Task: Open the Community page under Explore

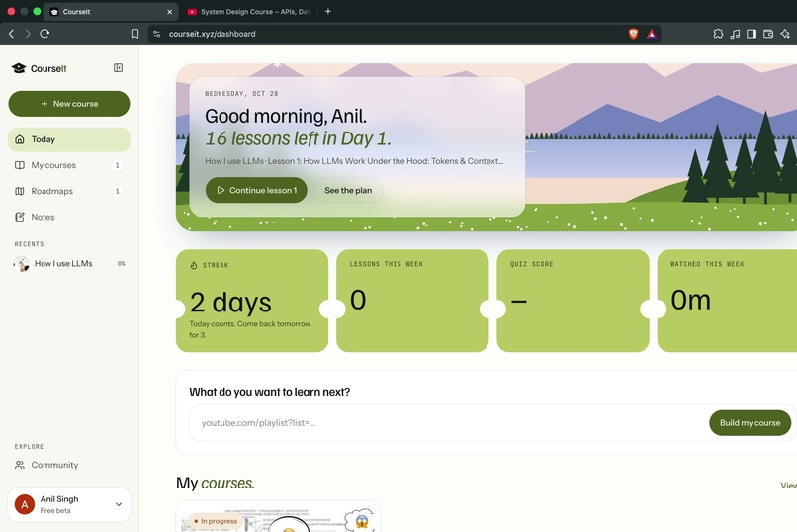Action: point(69,465)
